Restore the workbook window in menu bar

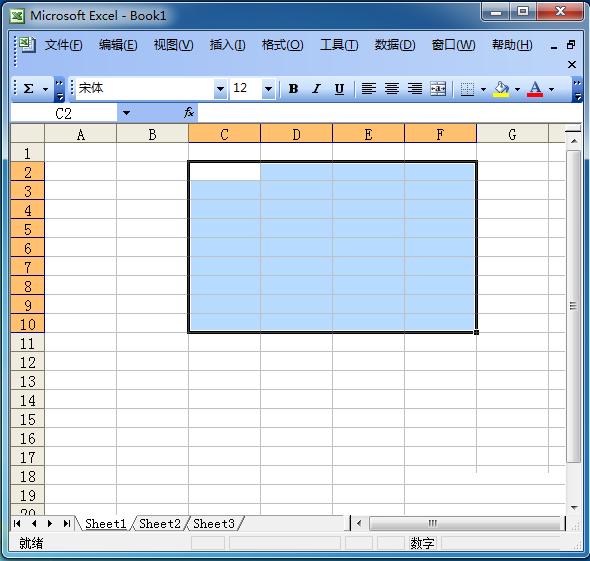(x=571, y=45)
